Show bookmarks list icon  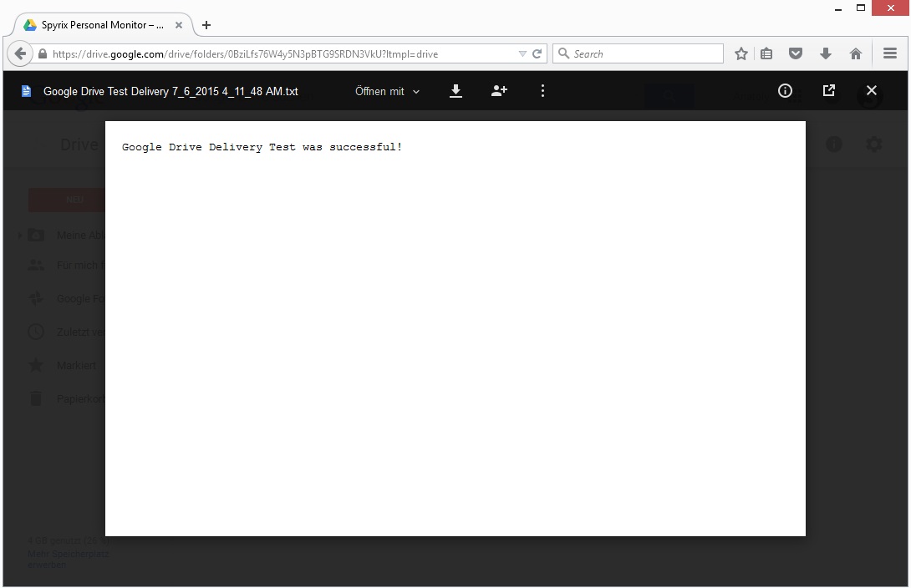point(767,54)
